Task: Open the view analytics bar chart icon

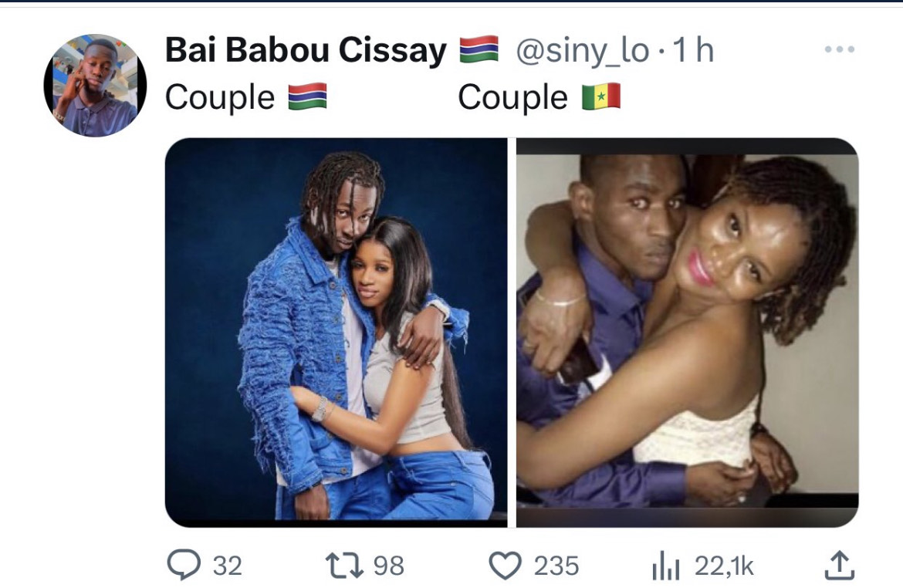Action: (x=666, y=565)
